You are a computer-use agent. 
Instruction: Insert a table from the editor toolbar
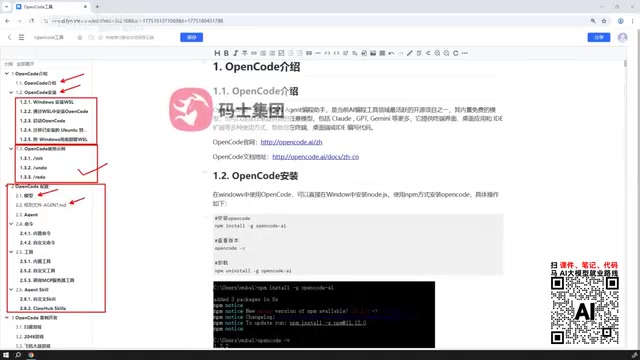(x=382, y=53)
